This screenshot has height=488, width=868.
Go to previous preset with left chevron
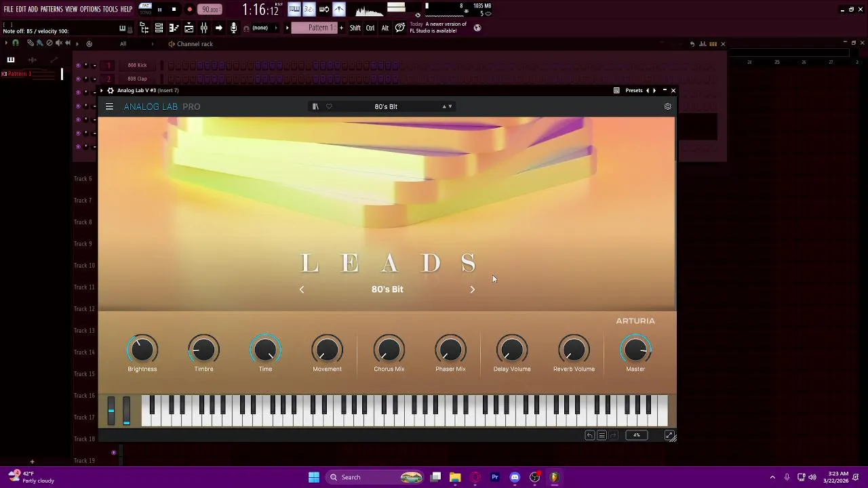[302, 289]
